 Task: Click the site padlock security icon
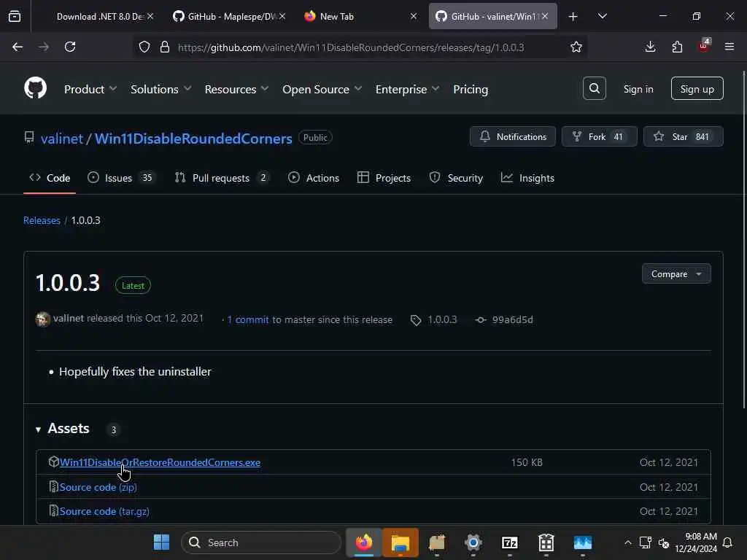point(165,47)
